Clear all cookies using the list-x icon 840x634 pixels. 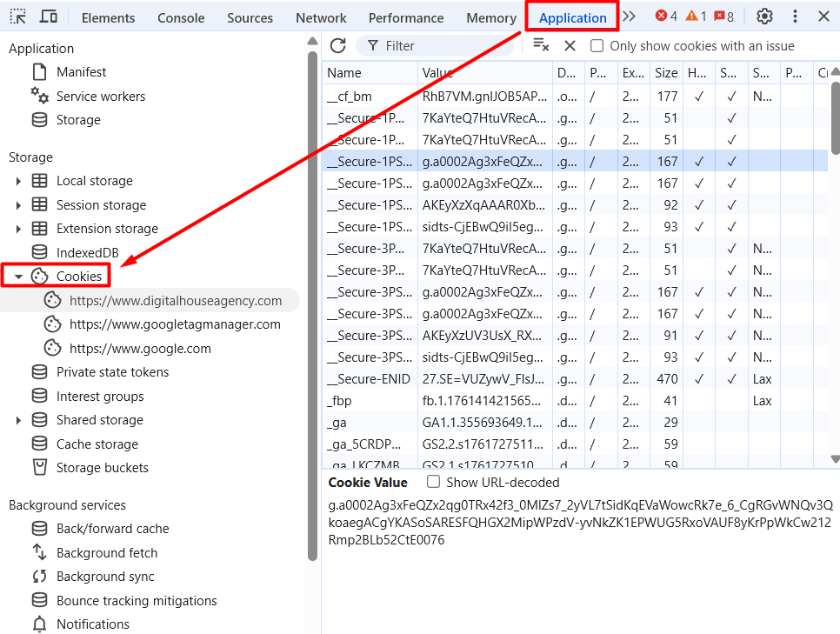(x=541, y=45)
